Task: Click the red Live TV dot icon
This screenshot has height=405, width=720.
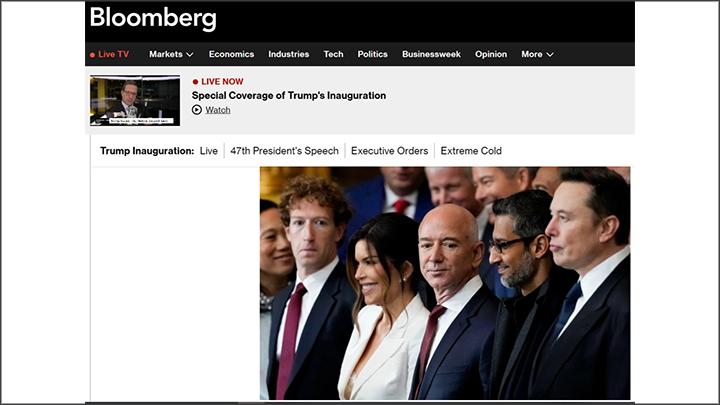Action: point(92,55)
